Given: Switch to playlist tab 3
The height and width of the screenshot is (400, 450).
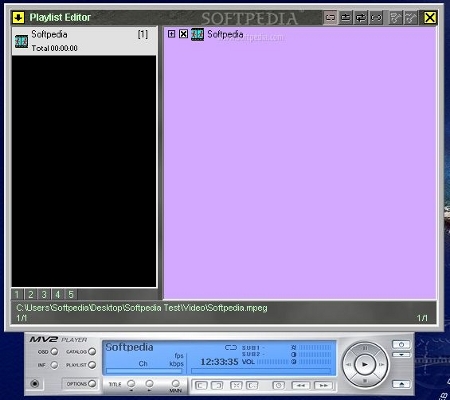Looking at the screenshot, I should click(x=44, y=294).
